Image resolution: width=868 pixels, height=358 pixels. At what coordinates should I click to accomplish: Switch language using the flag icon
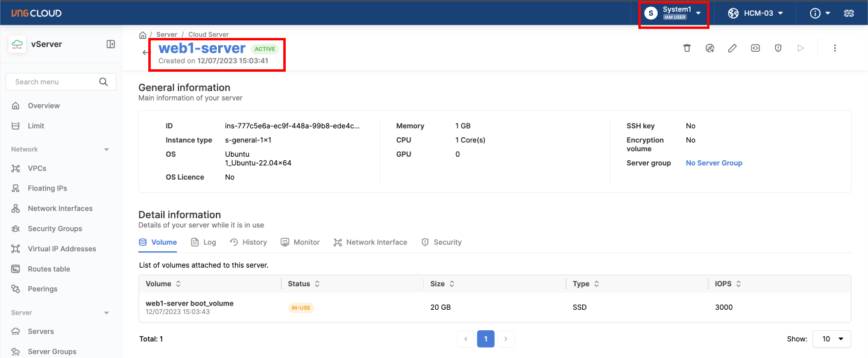pyautogui.click(x=849, y=13)
